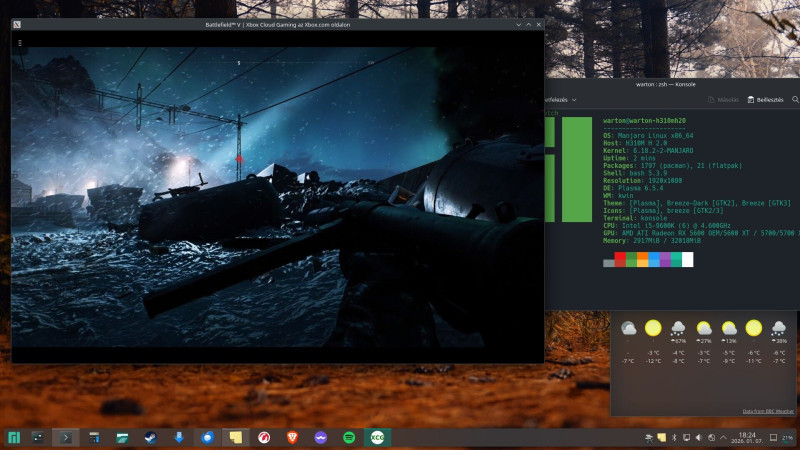Click the 'Resolution: 1920x1080' terminal line

tap(642, 181)
